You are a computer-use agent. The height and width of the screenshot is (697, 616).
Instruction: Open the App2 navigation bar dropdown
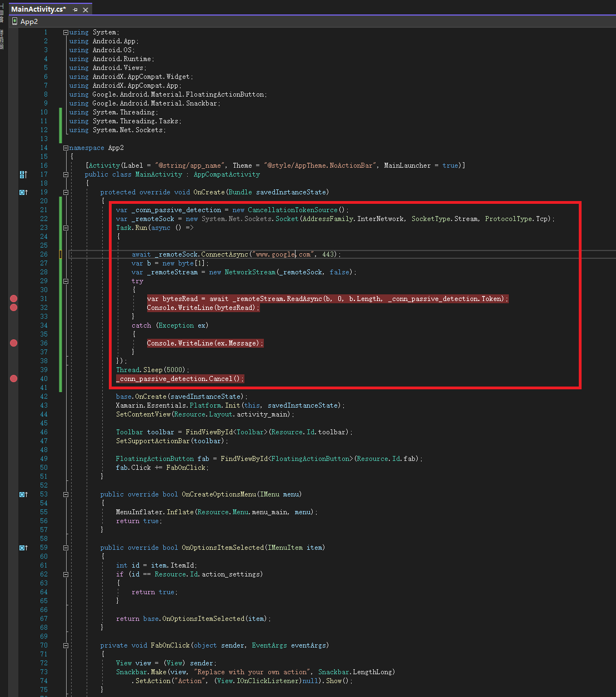coord(29,21)
